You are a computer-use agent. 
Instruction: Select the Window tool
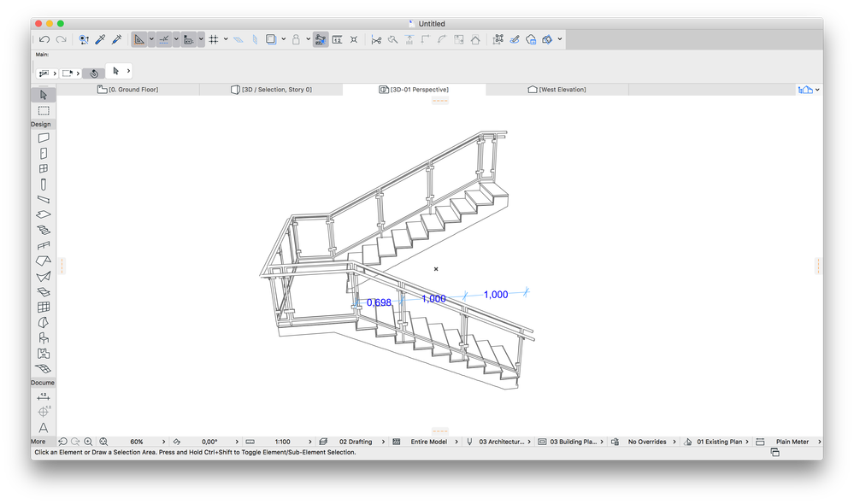(44, 169)
